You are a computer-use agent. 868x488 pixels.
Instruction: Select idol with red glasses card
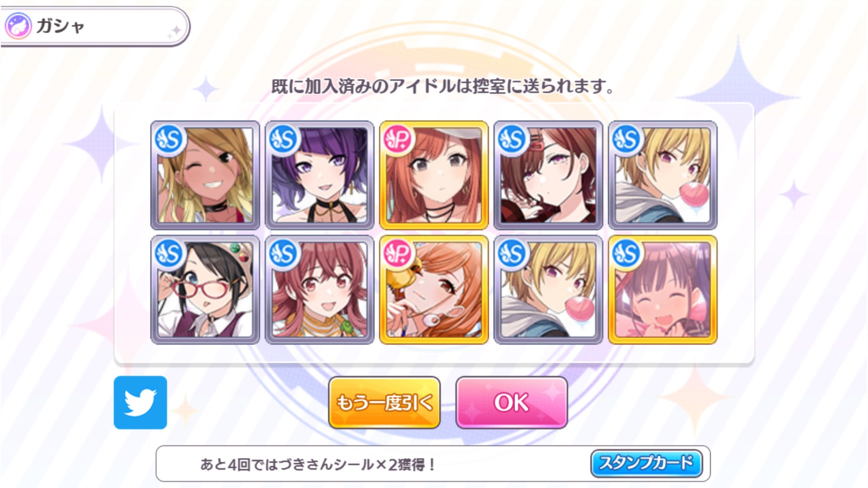205,290
